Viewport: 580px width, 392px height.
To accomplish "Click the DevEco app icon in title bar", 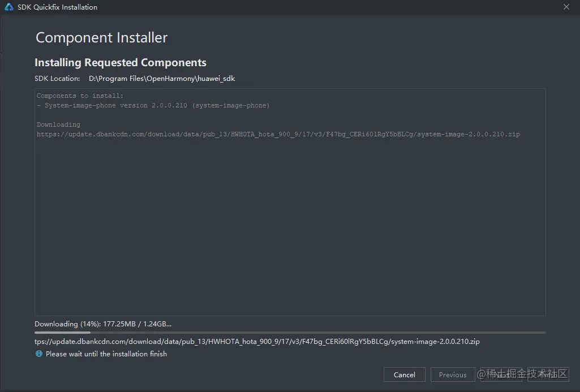I will point(9,7).
